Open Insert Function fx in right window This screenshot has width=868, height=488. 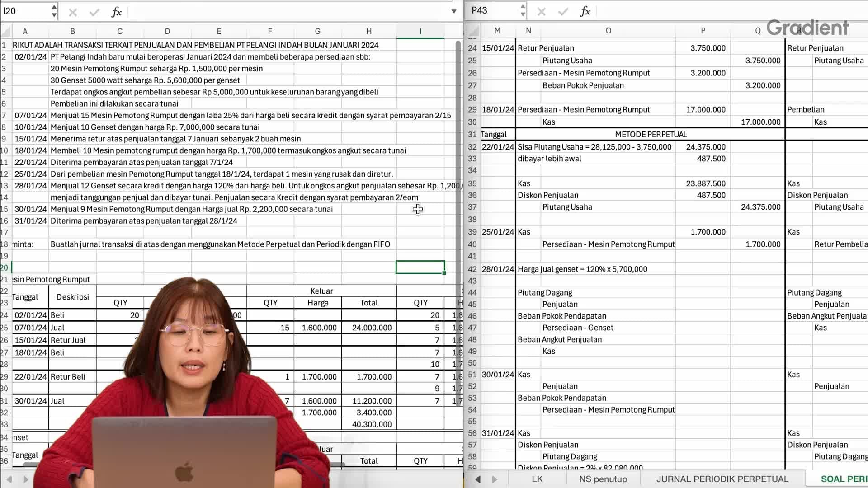coord(585,12)
